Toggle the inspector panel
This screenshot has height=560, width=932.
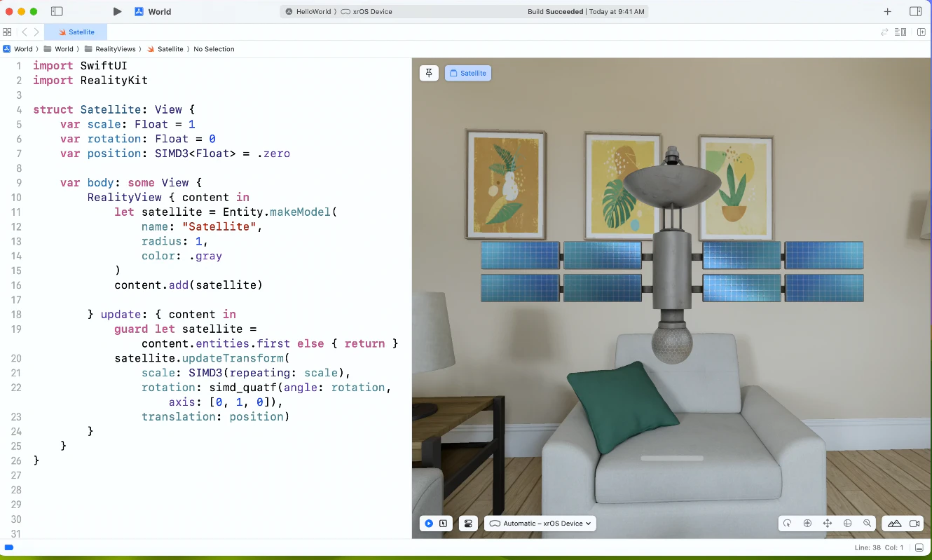tap(915, 11)
